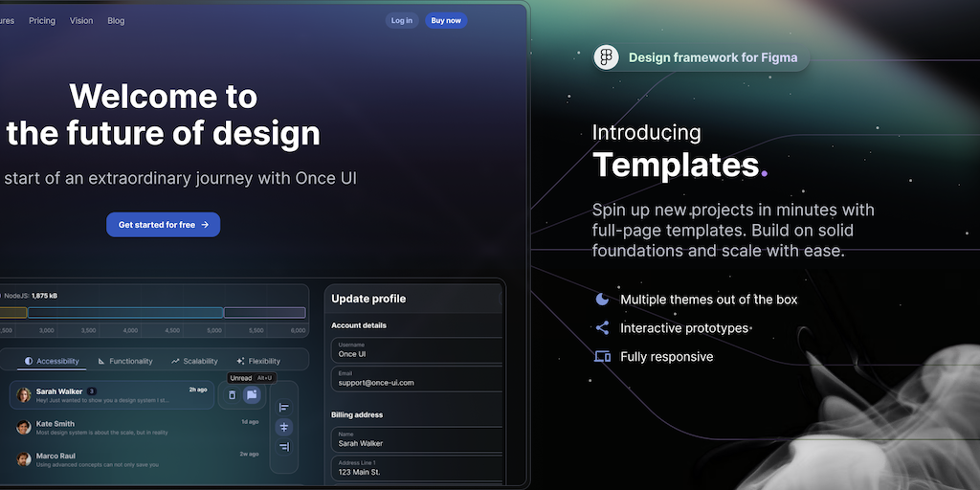Viewport: 980px width, 490px height.
Task: Click the Design framework for Figma badge
Action: click(x=702, y=58)
